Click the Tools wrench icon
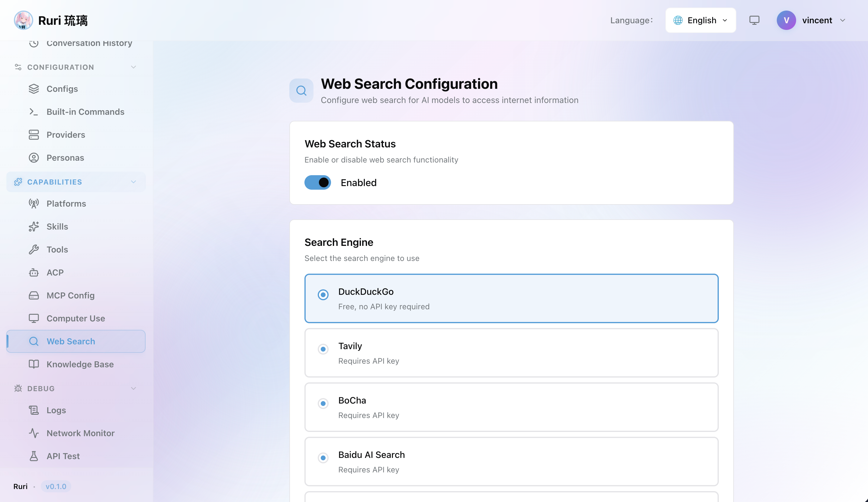The height and width of the screenshot is (502, 868). click(34, 249)
